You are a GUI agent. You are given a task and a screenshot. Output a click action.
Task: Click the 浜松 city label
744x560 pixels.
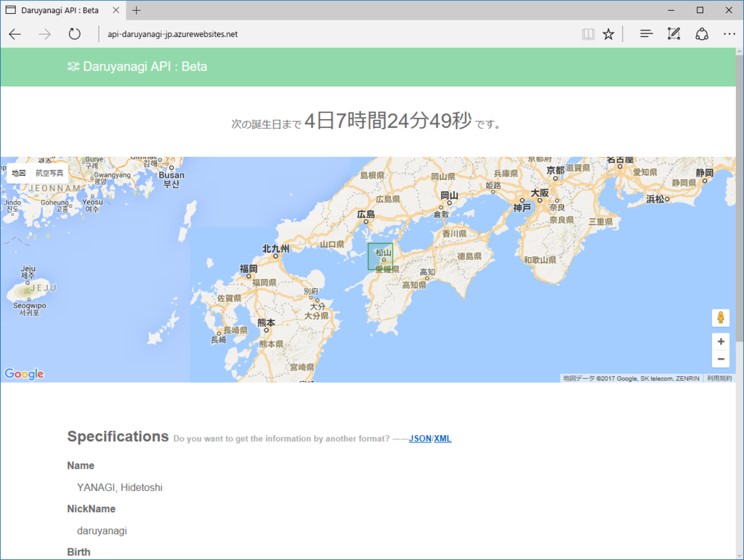(x=655, y=199)
